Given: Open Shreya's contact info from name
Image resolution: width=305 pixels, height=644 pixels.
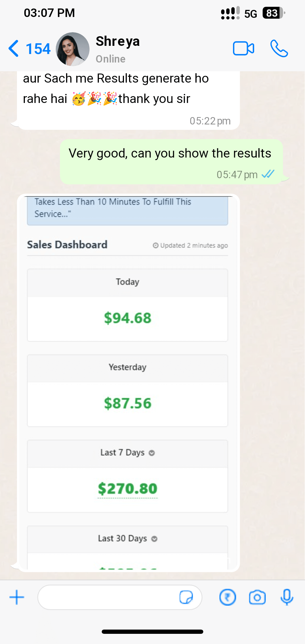Looking at the screenshot, I should pyautogui.click(x=118, y=42).
